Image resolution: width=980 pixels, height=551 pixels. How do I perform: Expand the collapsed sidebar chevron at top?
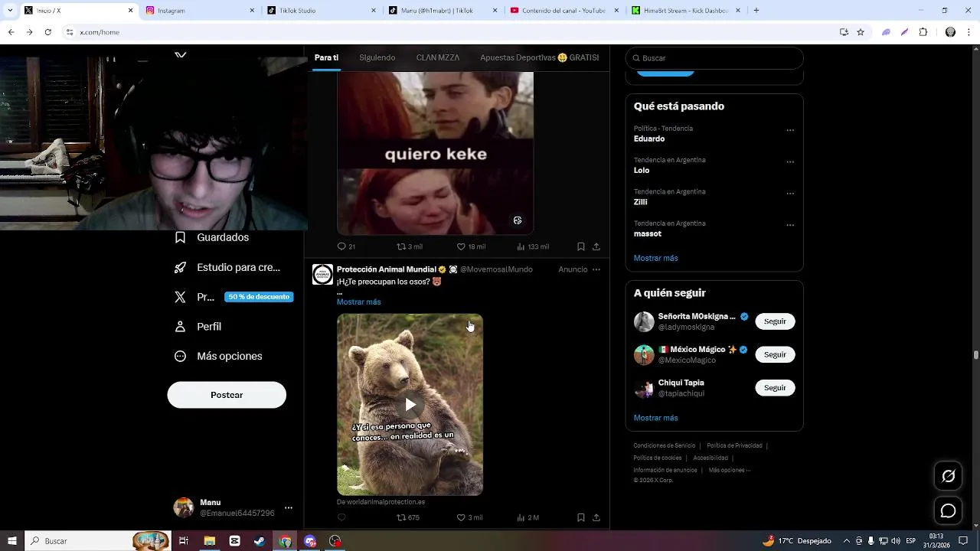pyautogui.click(x=181, y=55)
